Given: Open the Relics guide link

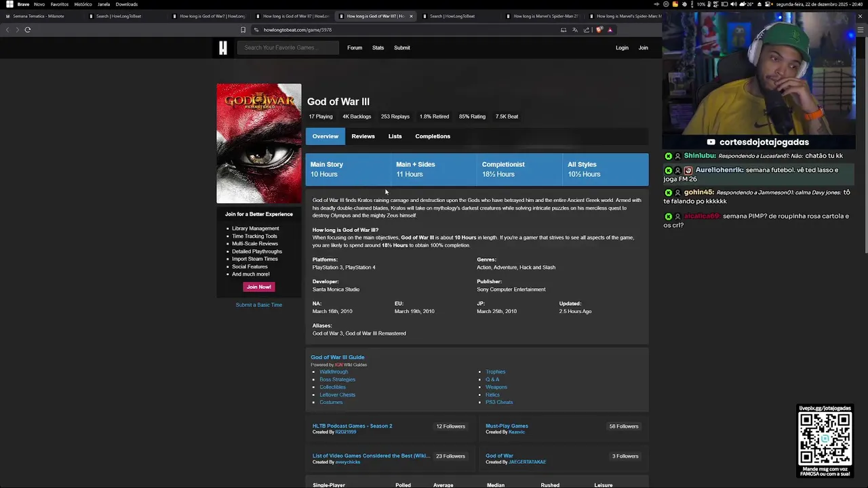Looking at the screenshot, I should [x=492, y=395].
